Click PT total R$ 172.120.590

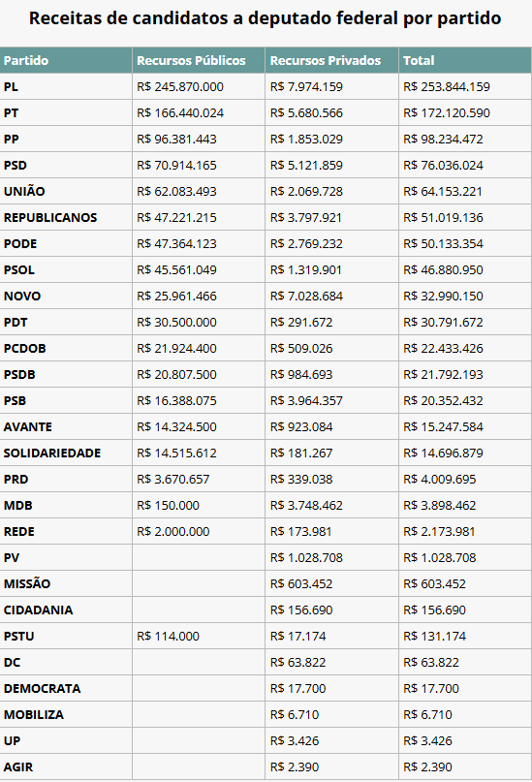(447, 113)
